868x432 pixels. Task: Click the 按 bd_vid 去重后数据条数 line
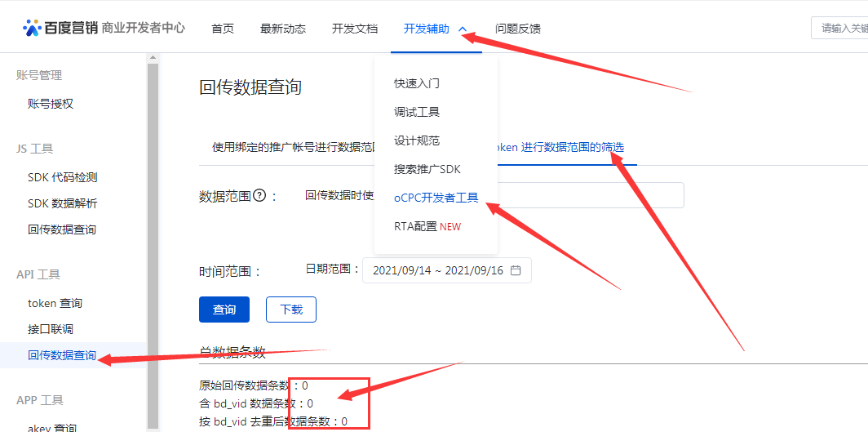273,421
